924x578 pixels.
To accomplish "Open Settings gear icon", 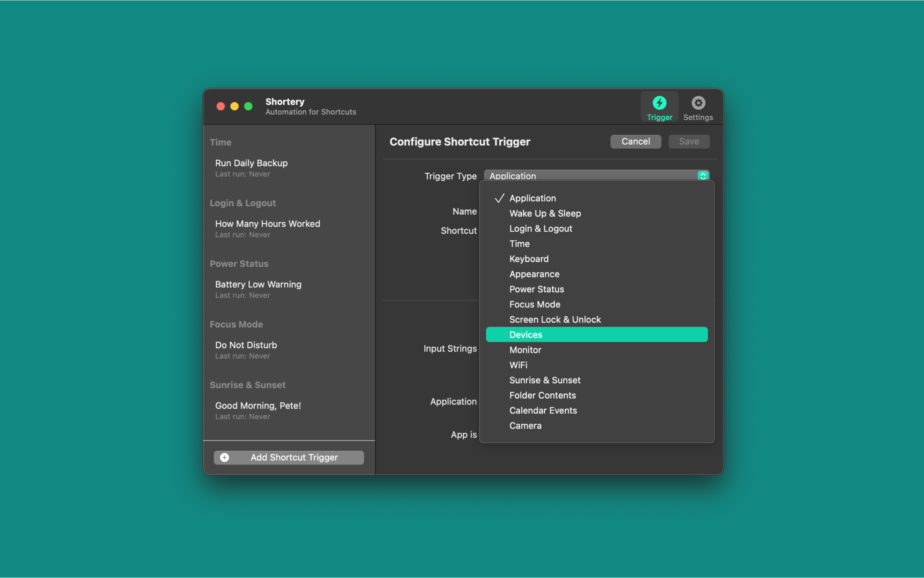I will pos(698,103).
